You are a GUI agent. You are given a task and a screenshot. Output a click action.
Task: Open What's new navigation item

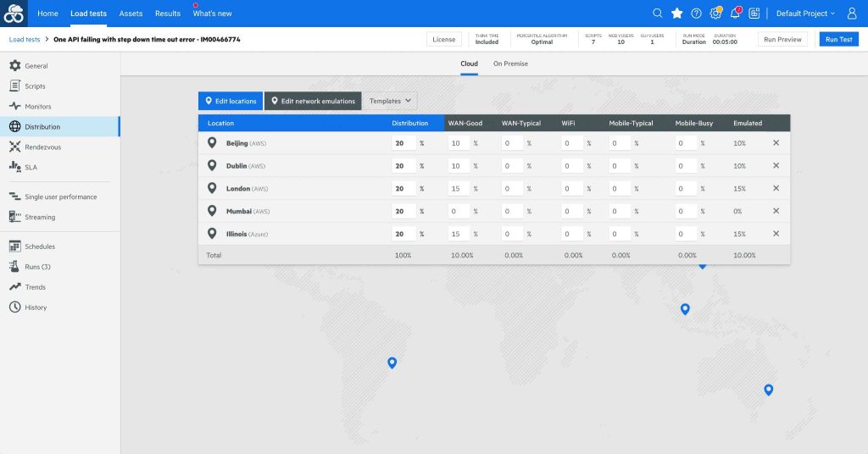[x=212, y=14]
